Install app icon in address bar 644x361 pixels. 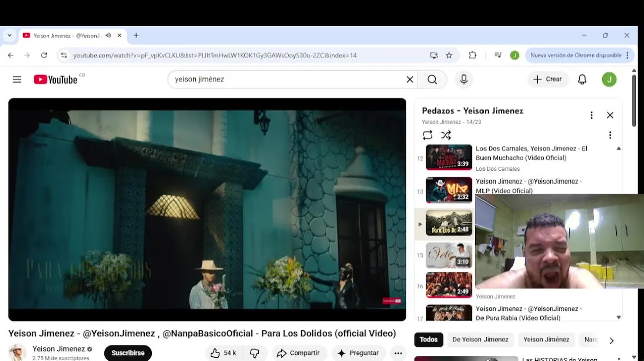pos(434,55)
